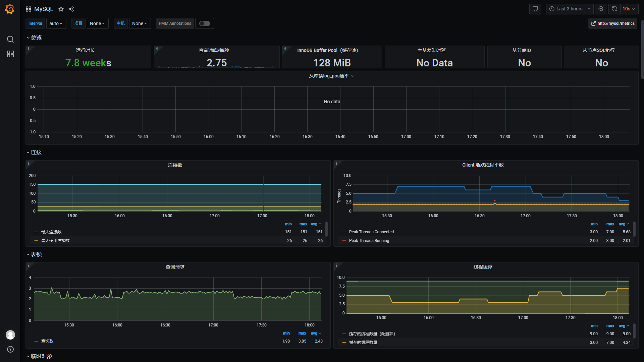
Task: Click the Grafana logo home icon
Action: point(10,9)
